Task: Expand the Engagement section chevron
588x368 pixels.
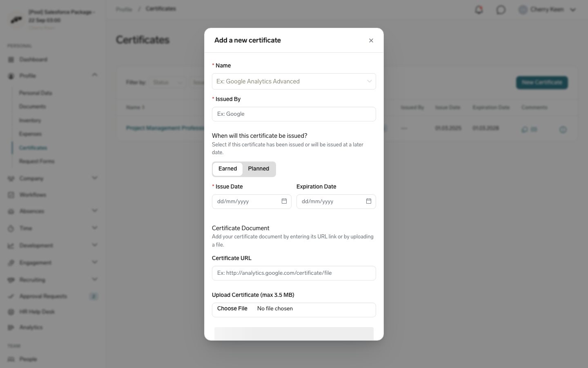Action: coord(95,263)
